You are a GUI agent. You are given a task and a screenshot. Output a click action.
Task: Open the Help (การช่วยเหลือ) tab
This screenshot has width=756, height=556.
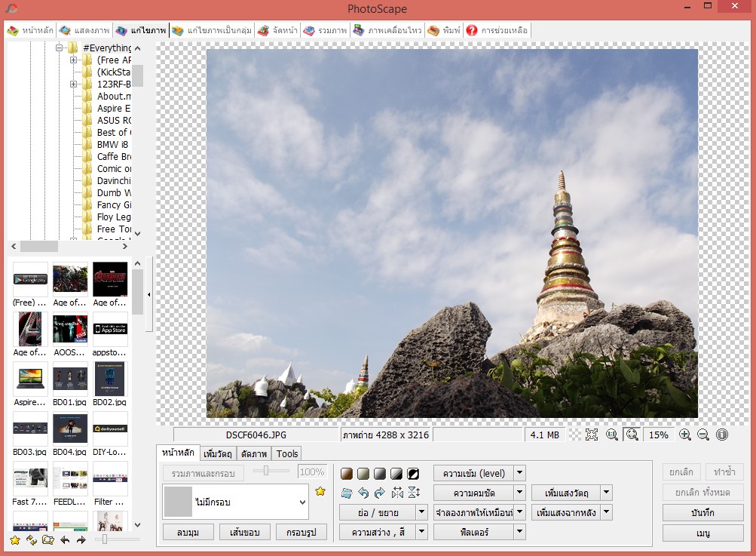(x=497, y=30)
